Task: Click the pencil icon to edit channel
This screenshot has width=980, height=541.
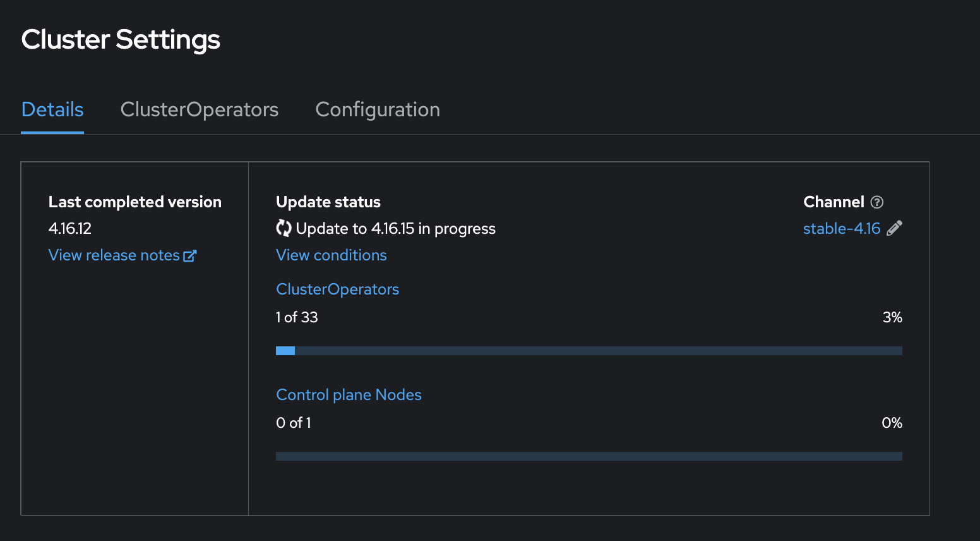Action: coord(894,228)
